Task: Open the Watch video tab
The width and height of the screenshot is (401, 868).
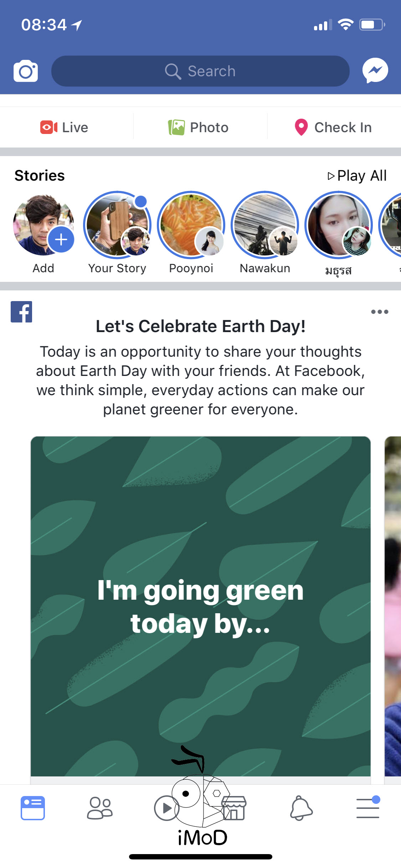Action: point(166,808)
